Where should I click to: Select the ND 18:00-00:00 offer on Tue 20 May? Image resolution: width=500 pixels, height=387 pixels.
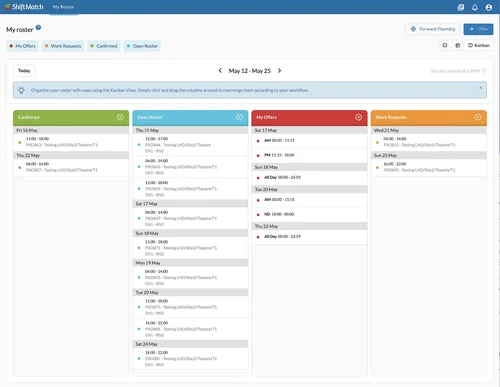[309, 214]
